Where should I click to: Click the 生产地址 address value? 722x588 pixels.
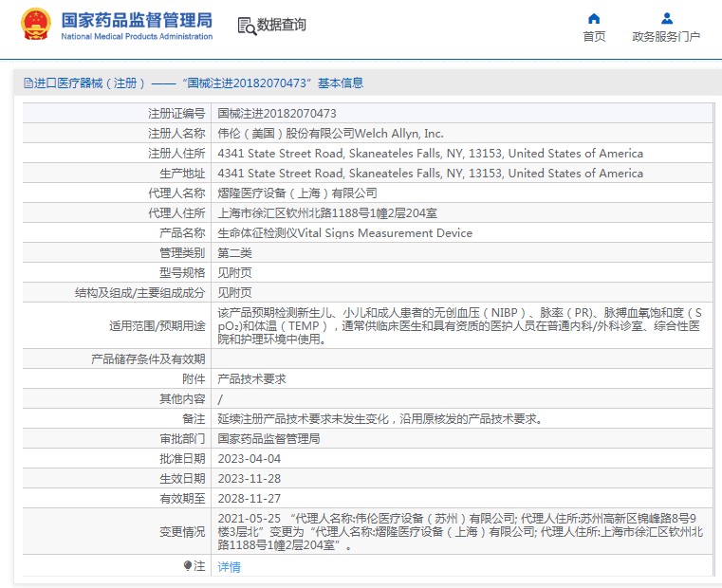click(x=430, y=174)
